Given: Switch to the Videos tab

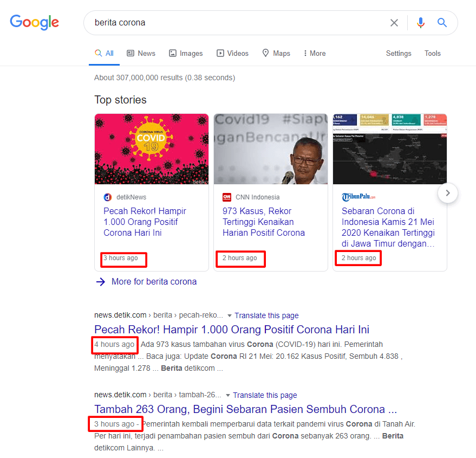Looking at the screenshot, I should [232, 54].
